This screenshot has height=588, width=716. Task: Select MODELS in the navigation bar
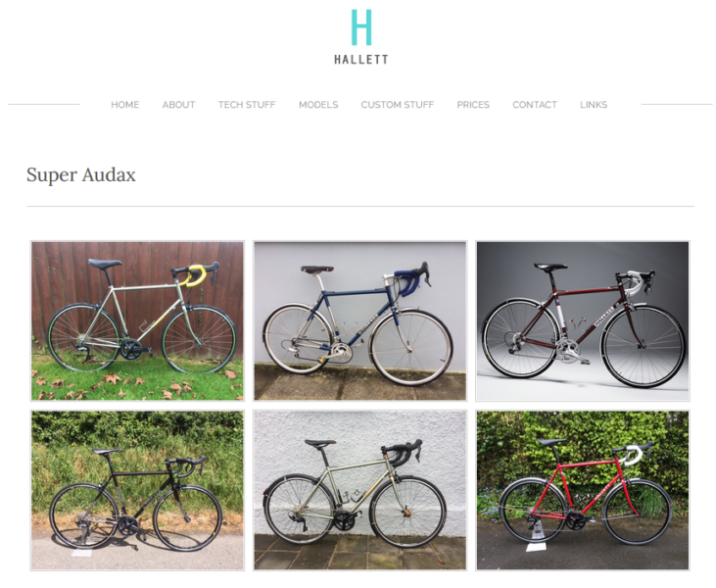pyautogui.click(x=318, y=105)
